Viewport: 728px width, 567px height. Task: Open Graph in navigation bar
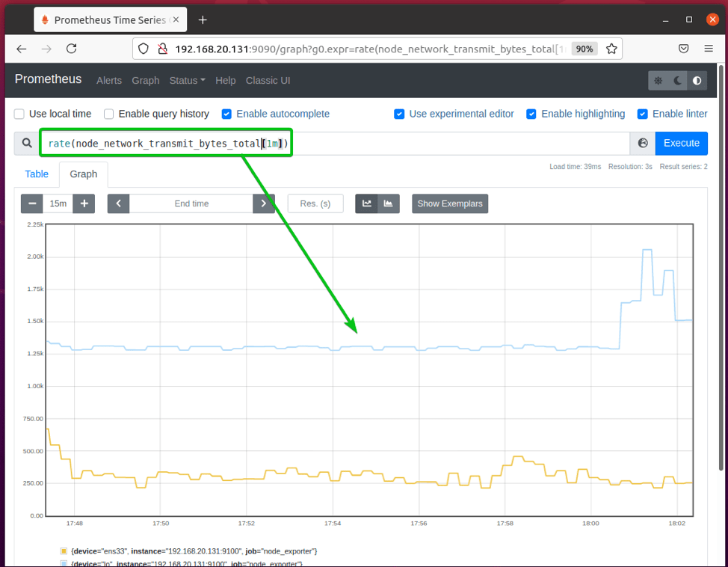click(145, 81)
